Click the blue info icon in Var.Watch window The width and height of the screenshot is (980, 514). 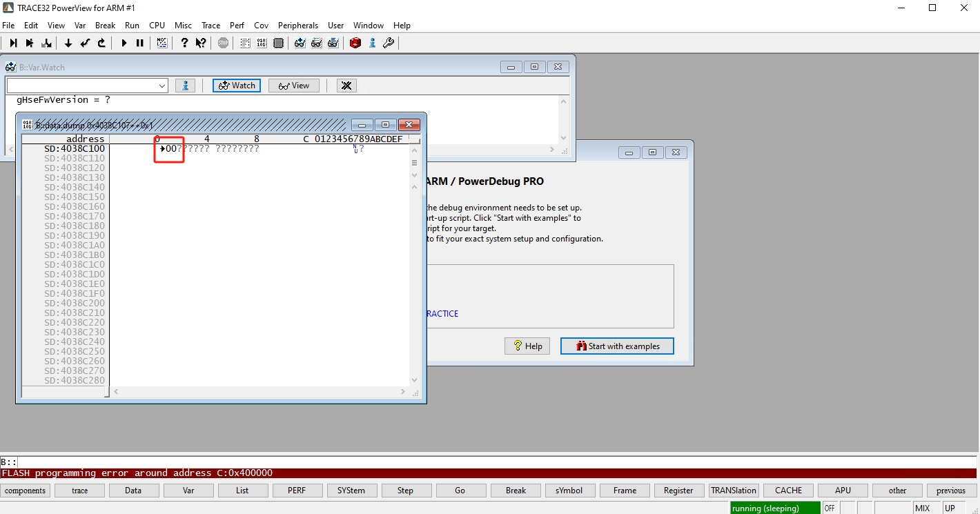(184, 86)
